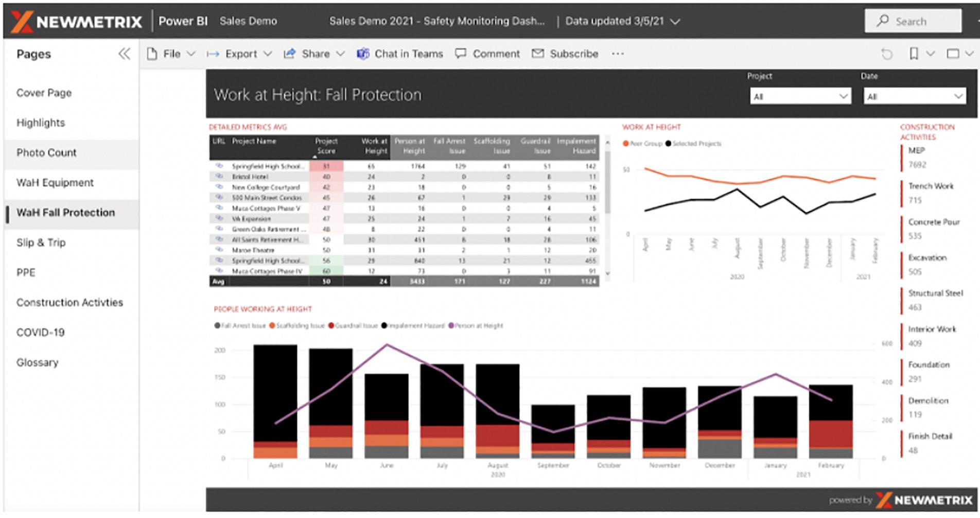Open the more options ellipsis
Viewport: 980px width, 518px height.
[x=618, y=54]
